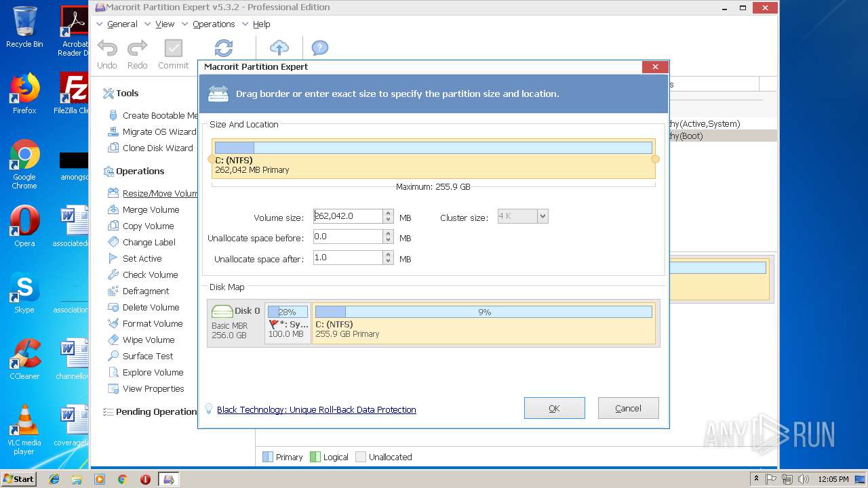Decrease Unallocate space after value

pyautogui.click(x=388, y=261)
